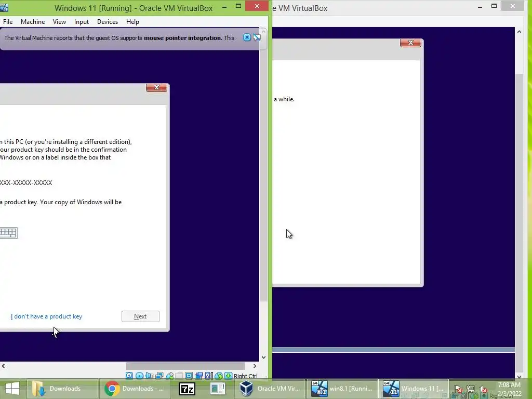Open the View menu
The height and width of the screenshot is (399, 532).
(59, 22)
